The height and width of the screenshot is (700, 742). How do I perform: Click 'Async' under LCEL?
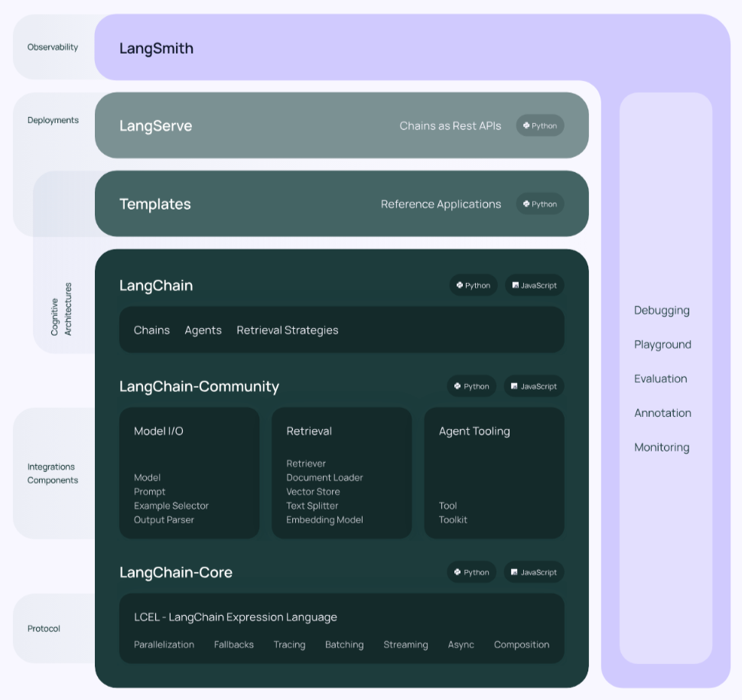[461, 645]
